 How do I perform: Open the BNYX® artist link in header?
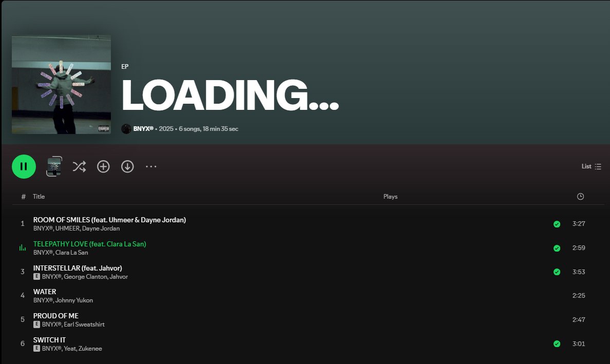pos(143,129)
